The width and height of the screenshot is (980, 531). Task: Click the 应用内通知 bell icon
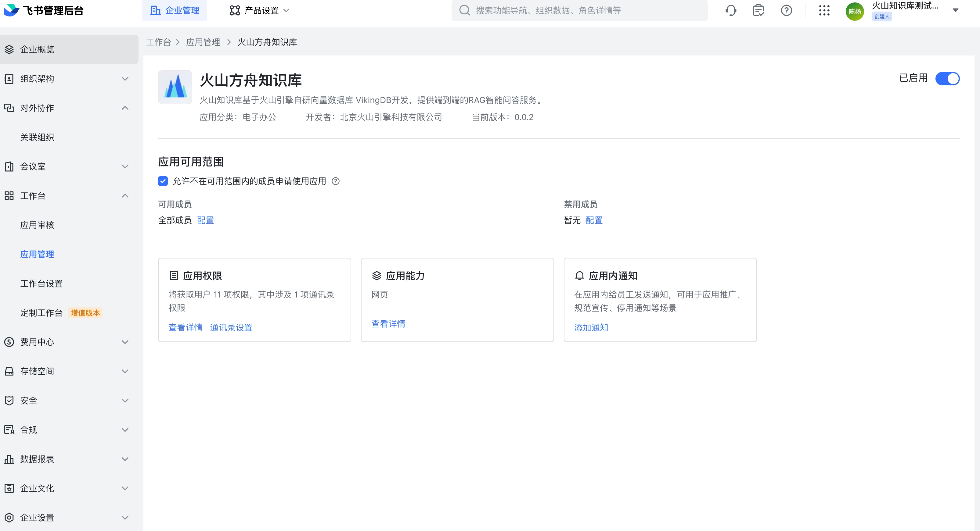click(x=579, y=276)
